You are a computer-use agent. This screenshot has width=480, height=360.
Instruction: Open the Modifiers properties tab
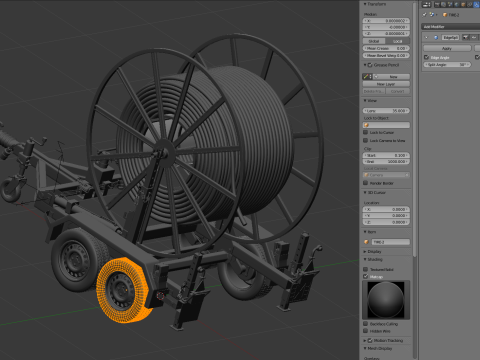pyautogui.click(x=476, y=5)
